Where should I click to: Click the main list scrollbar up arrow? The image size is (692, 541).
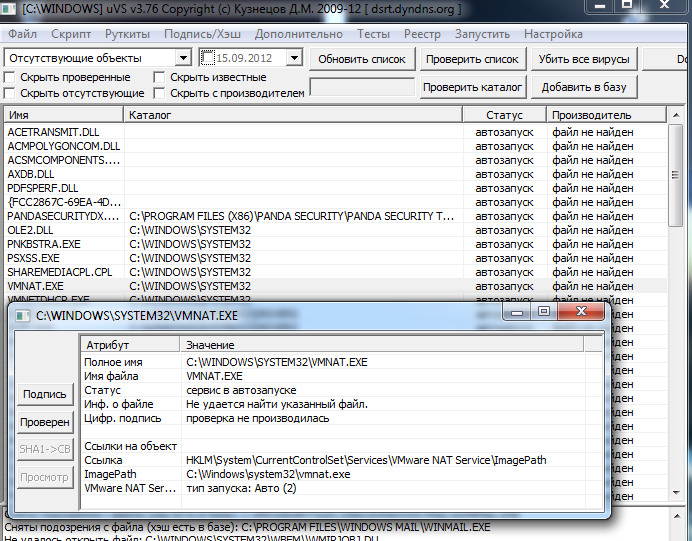tap(675, 115)
